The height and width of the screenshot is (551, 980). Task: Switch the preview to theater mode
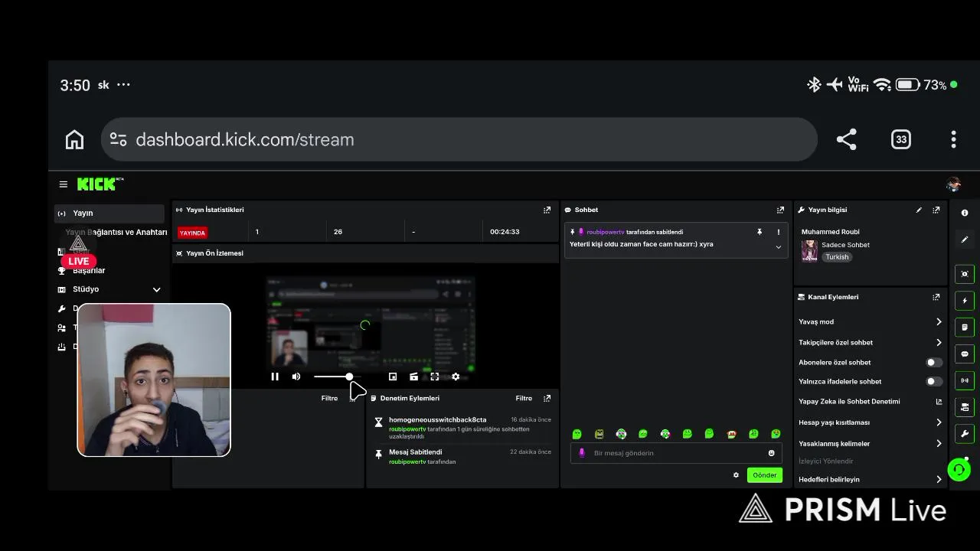[x=413, y=377]
